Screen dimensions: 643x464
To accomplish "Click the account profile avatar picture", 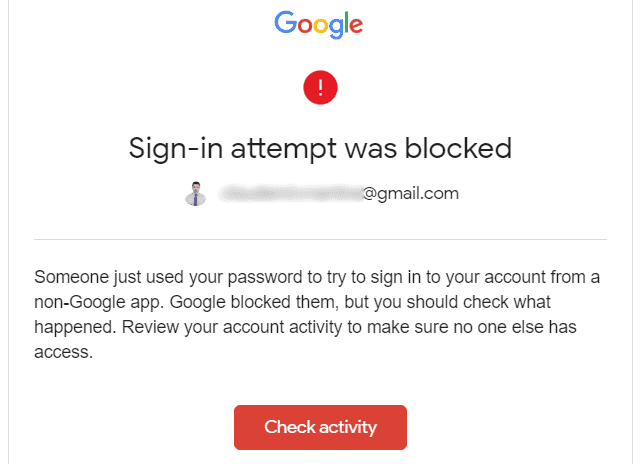I will 196,193.
